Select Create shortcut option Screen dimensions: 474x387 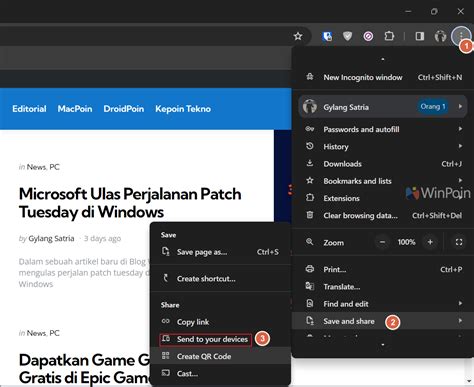coord(220,279)
